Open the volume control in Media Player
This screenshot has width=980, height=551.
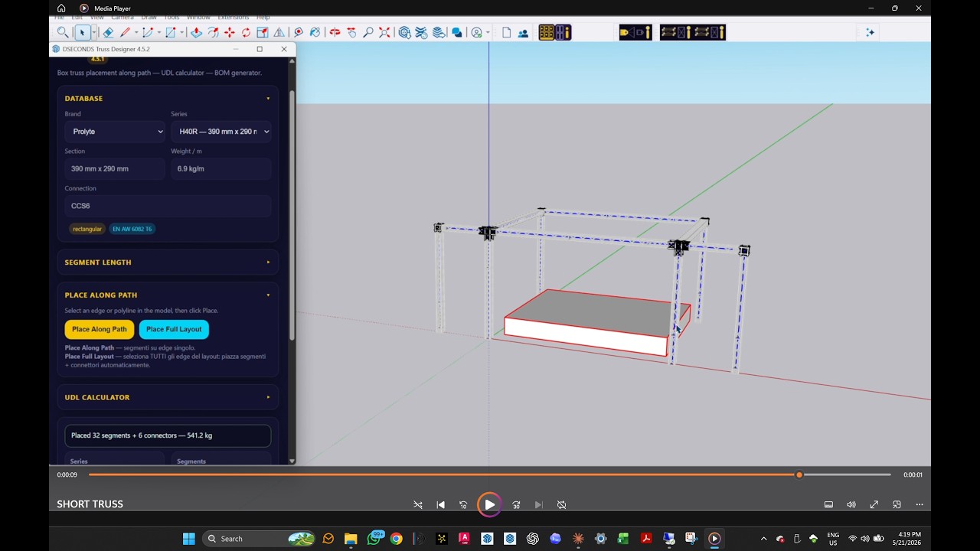[x=851, y=505]
